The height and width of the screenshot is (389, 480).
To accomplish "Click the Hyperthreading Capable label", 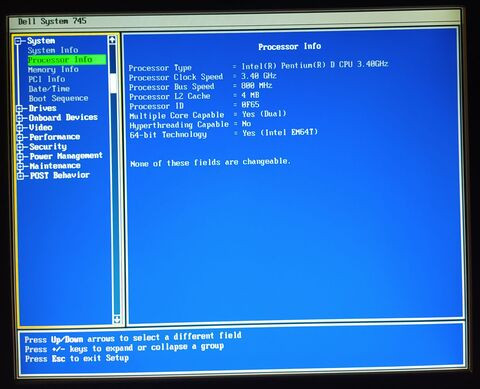I will [179, 125].
